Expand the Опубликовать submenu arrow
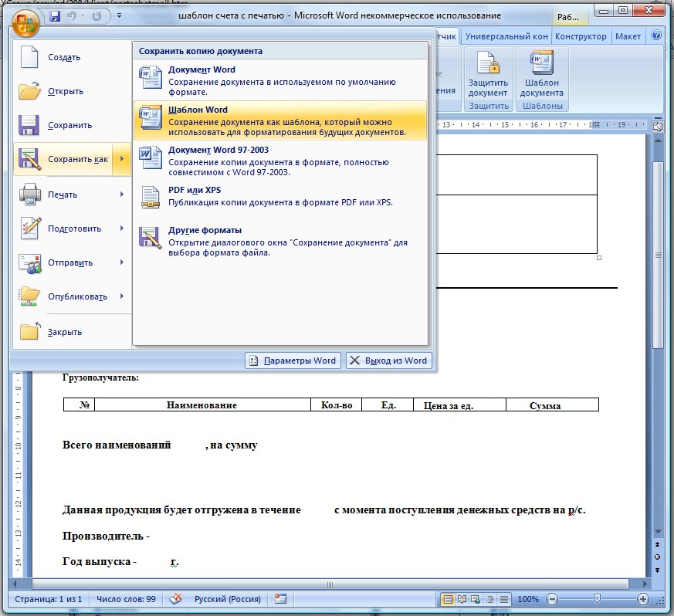Image resolution: width=674 pixels, height=616 pixels. coord(122,296)
